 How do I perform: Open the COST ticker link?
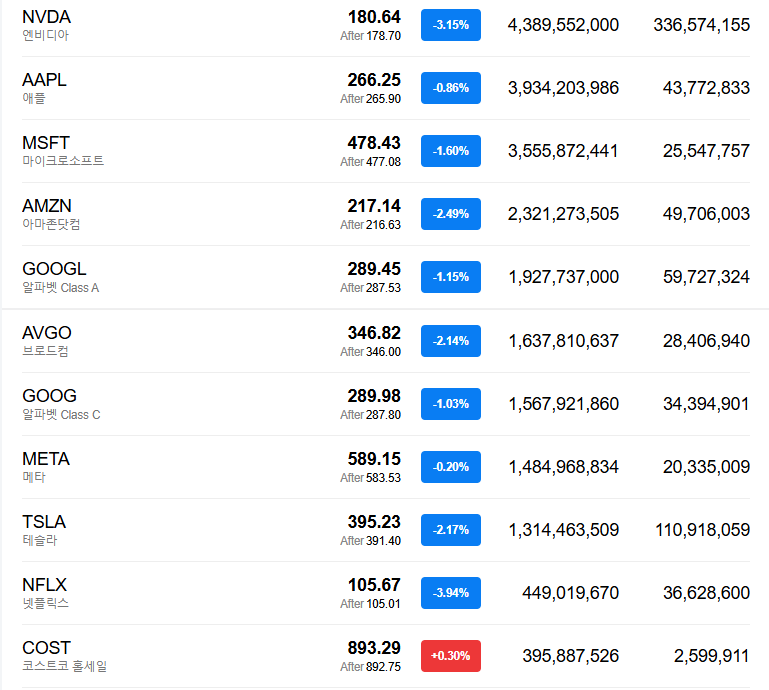47,648
